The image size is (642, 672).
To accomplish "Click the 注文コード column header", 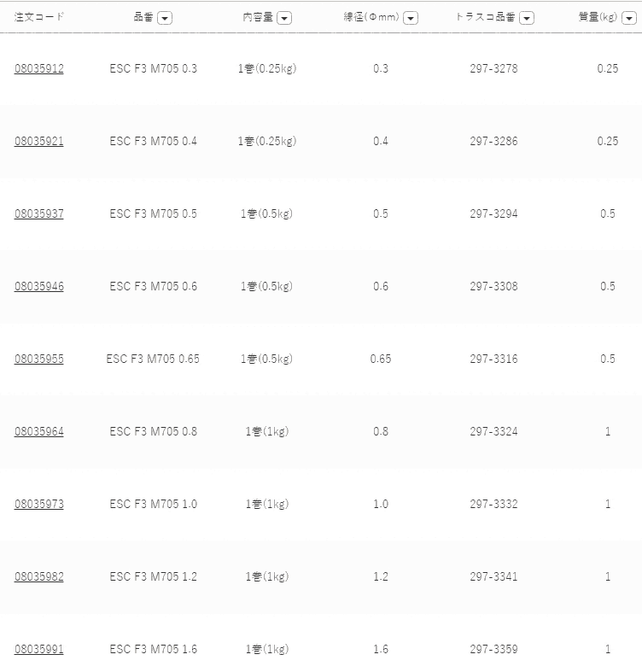I will point(38,17).
